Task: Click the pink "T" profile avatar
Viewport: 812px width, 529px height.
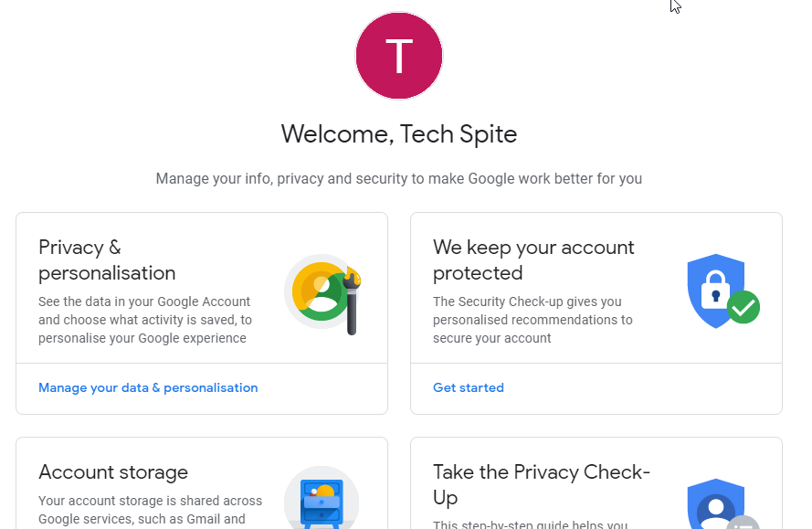Action: [x=398, y=56]
